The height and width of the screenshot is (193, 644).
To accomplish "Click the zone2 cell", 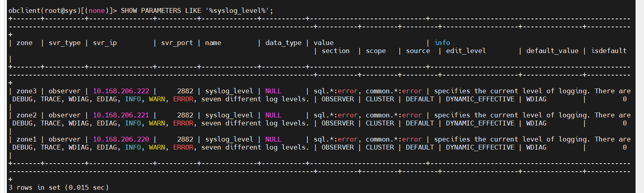I will click(x=26, y=115).
